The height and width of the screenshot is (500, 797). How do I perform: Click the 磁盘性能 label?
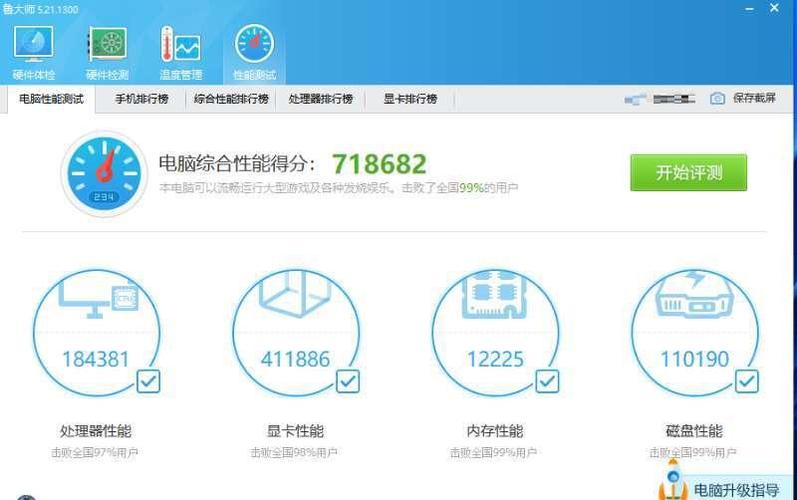coord(694,431)
